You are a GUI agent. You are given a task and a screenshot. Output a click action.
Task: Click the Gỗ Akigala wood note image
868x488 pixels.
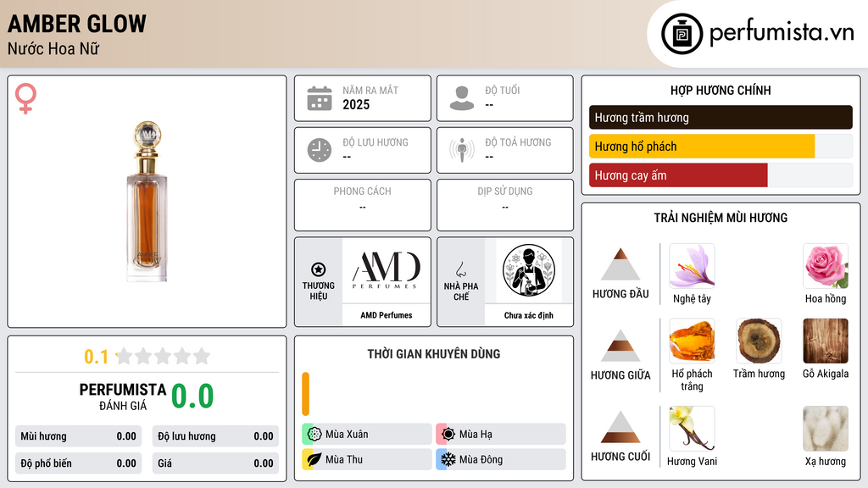(826, 341)
